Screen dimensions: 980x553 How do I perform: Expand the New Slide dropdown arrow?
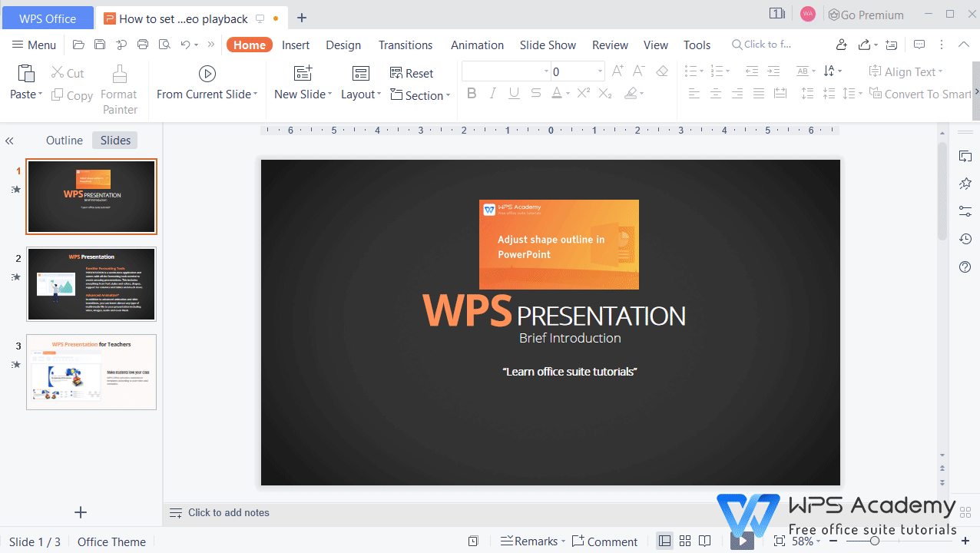[x=329, y=94]
